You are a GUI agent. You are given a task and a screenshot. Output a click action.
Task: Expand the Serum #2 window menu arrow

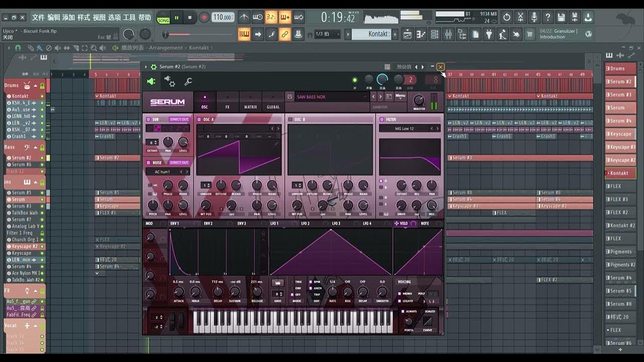[x=146, y=67]
